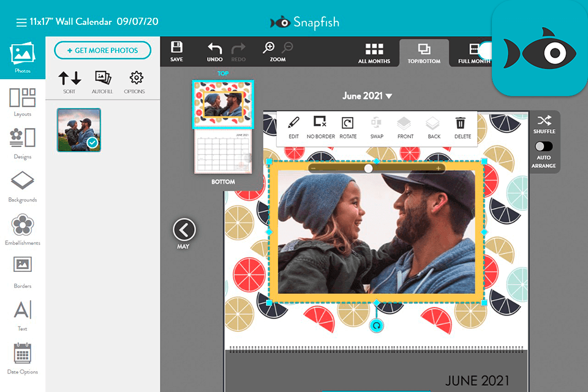
Task: Shuffle the page design
Action: tap(544, 123)
